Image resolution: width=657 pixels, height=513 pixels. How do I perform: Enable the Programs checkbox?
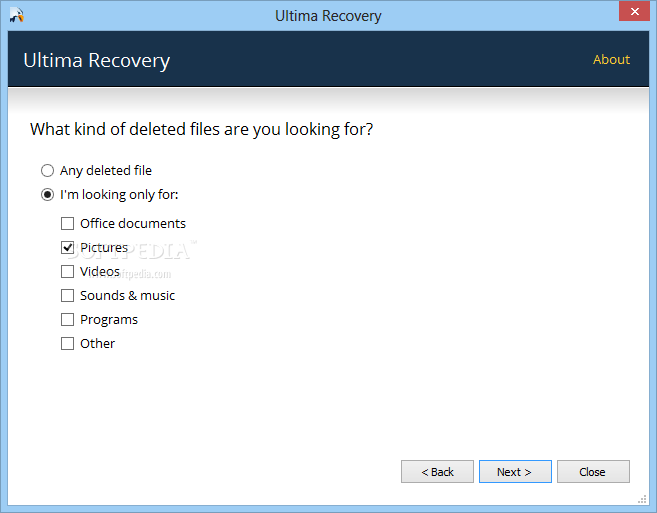tap(67, 319)
